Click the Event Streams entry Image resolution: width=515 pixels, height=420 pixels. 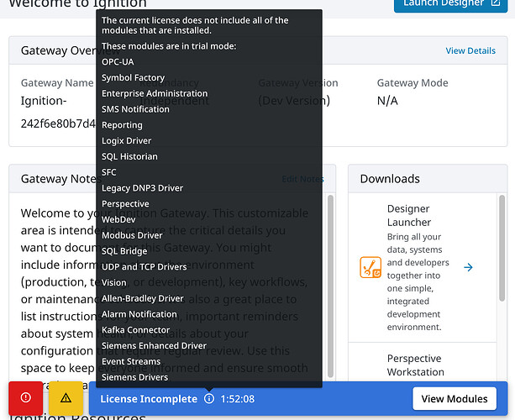[x=131, y=361]
